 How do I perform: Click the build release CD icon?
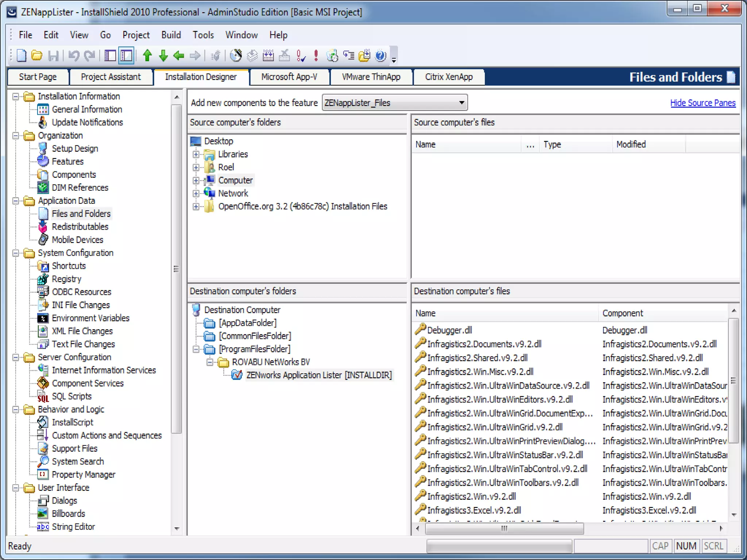[x=236, y=55]
